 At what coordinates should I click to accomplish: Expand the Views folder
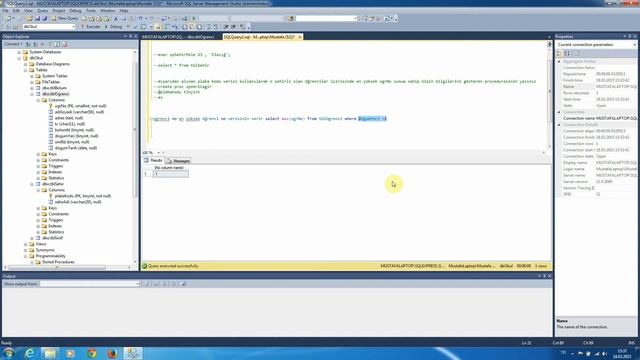pos(26,244)
